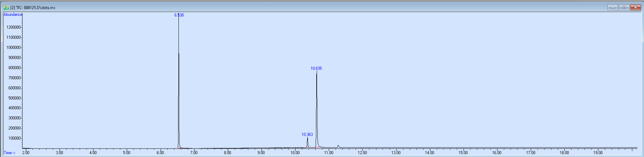The height and width of the screenshot is (157, 644).
Task: Click the 700000 abundance tick label
Action: (15, 78)
